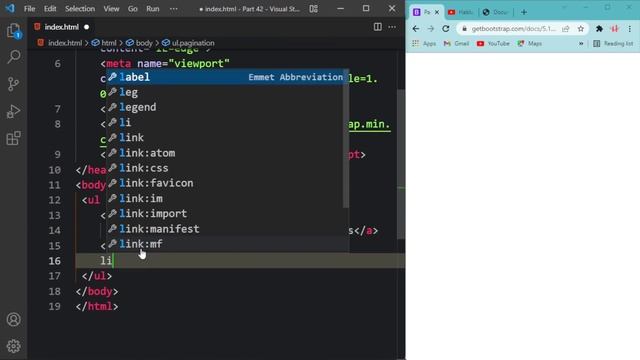
Task: Open the Go menu
Action: tap(133, 9)
